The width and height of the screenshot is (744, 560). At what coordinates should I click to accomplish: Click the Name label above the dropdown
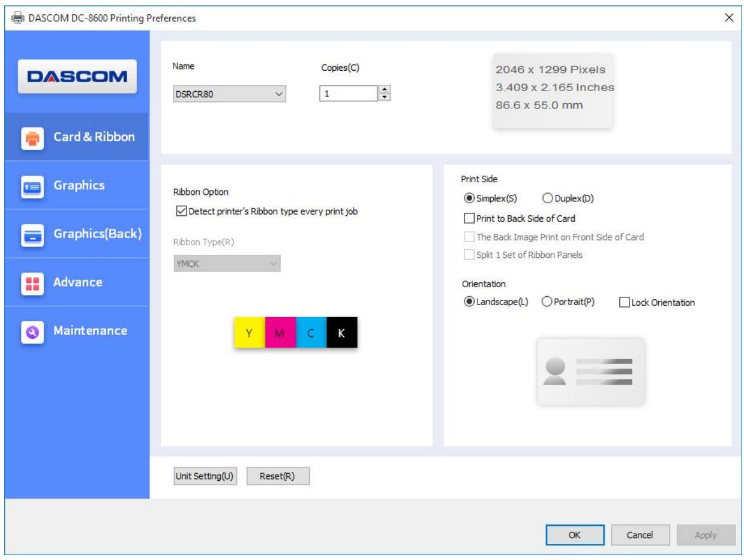coord(183,67)
